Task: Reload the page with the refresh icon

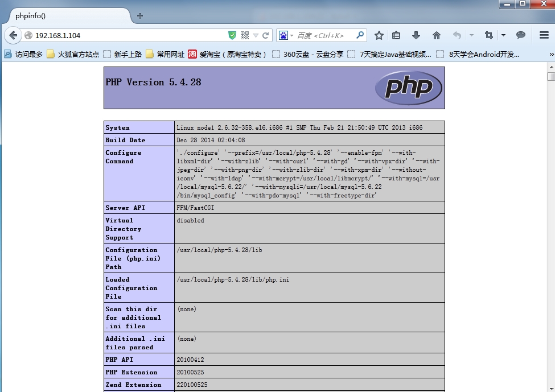Action: [x=265, y=35]
